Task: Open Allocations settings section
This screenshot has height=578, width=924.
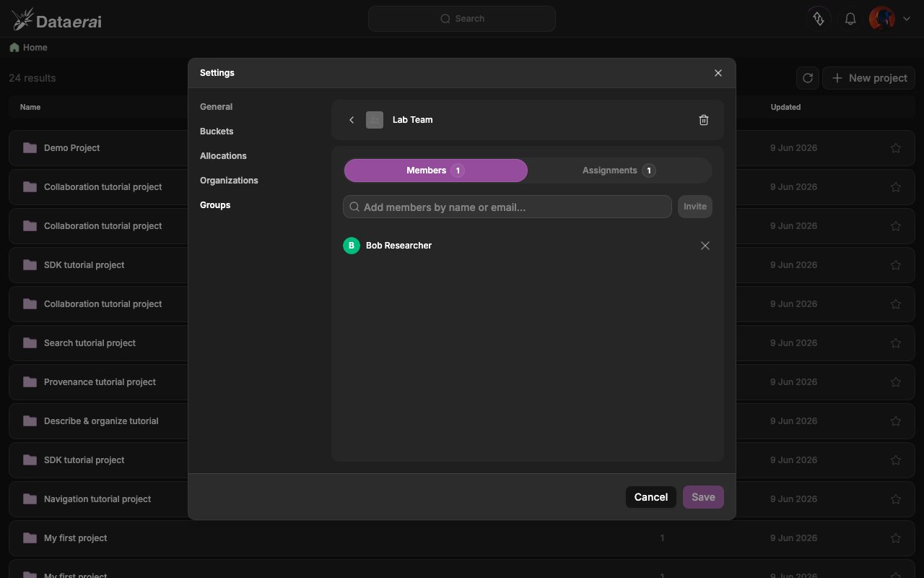Action: click(223, 156)
